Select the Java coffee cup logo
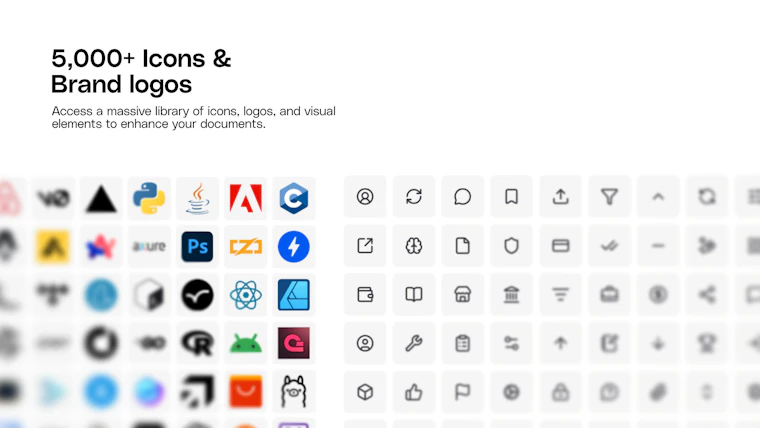This screenshot has width=760, height=428. click(x=198, y=198)
